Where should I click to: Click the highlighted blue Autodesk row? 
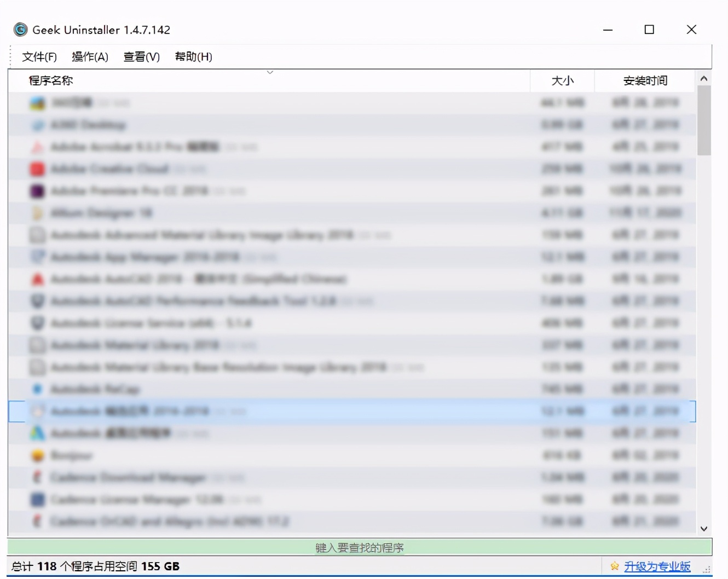(352, 411)
